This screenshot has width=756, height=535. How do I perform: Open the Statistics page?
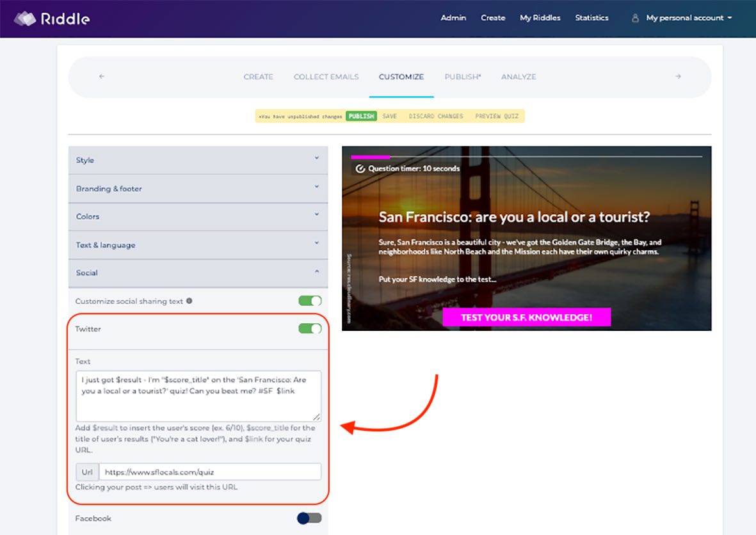pos(591,18)
